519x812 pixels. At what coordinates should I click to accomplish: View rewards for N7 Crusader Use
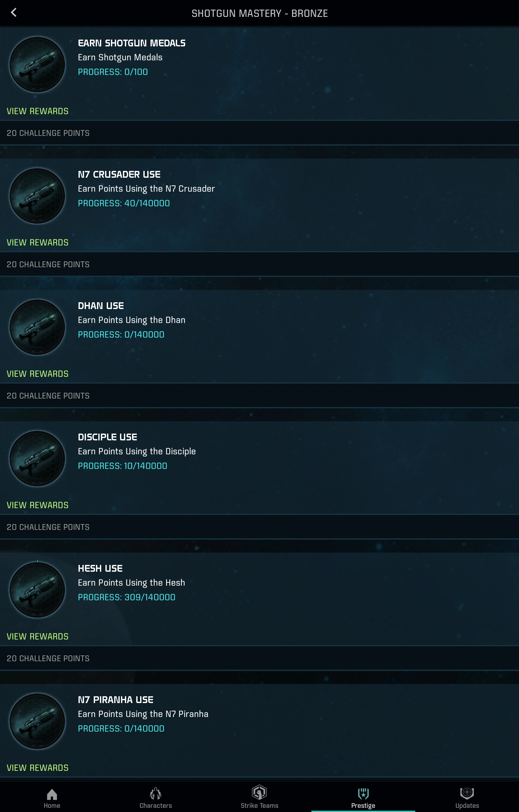point(37,243)
